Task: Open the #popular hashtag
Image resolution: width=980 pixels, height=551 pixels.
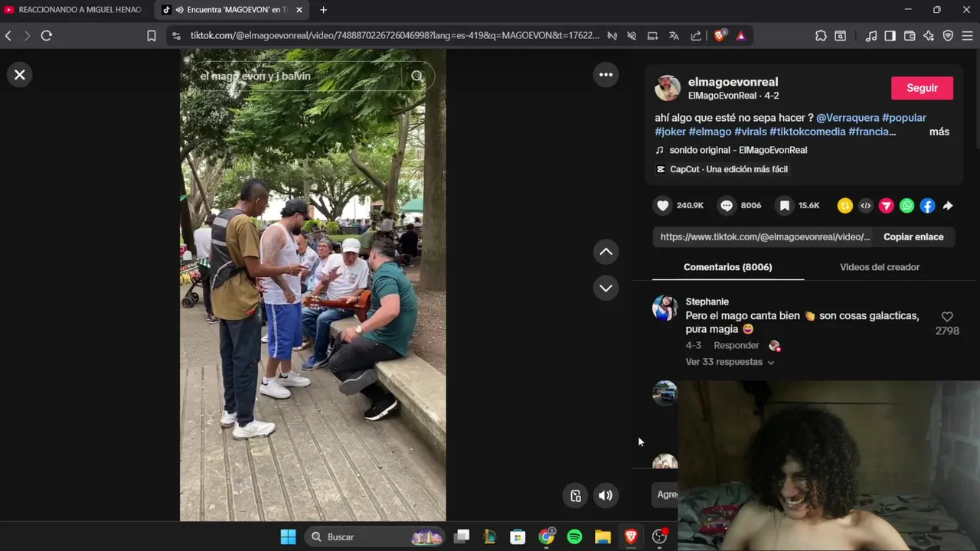Action: pos(904,118)
